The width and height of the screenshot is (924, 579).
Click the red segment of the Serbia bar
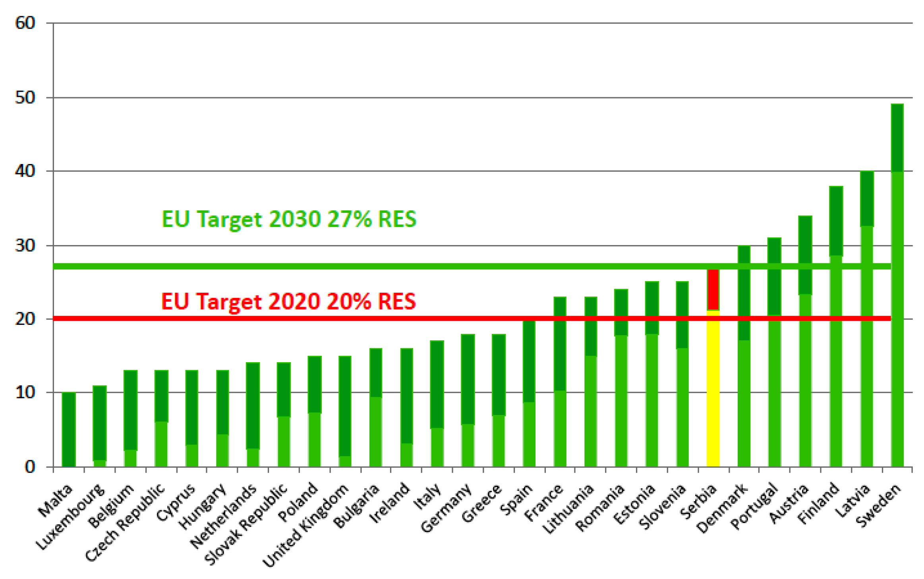[x=713, y=289]
